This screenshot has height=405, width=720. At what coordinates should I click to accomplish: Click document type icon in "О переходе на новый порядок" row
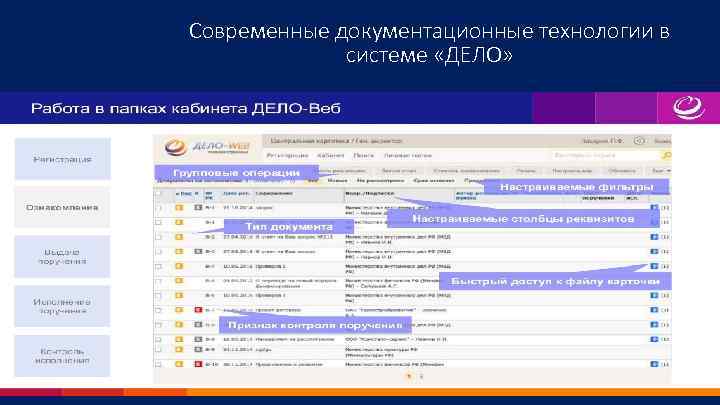click(x=179, y=281)
